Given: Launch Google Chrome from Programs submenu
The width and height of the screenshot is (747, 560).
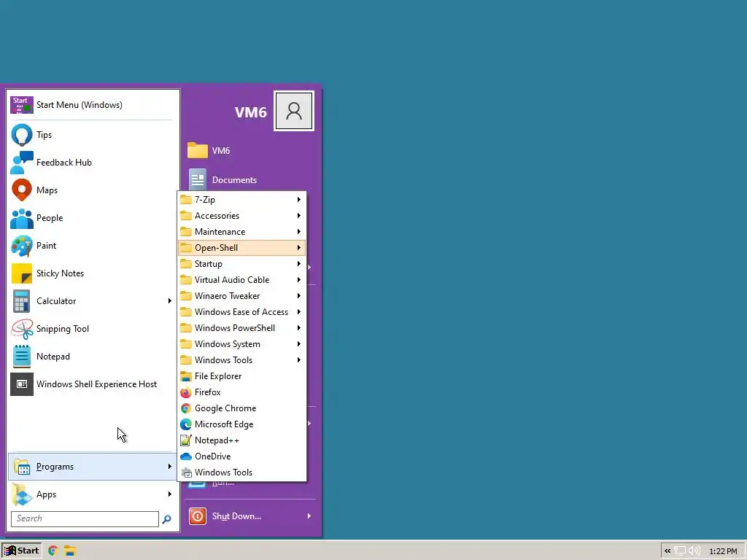Looking at the screenshot, I should (242, 408).
